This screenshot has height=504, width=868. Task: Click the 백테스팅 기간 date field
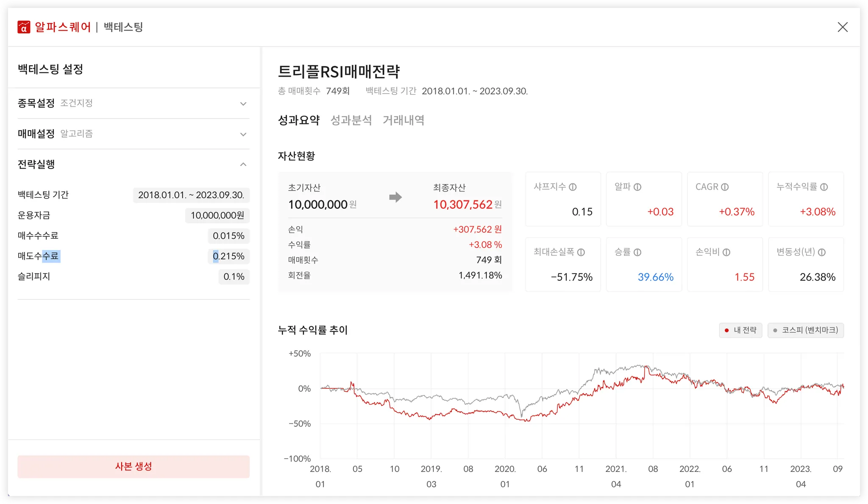191,195
